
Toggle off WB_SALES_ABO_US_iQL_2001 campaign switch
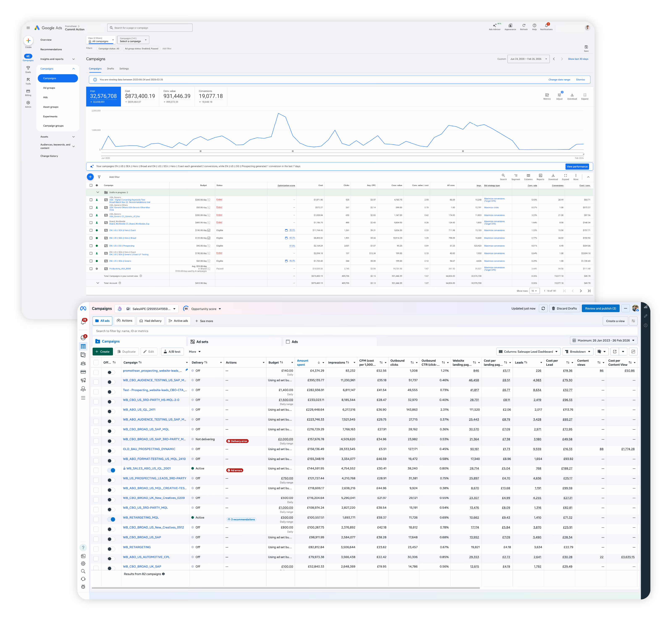(x=111, y=470)
